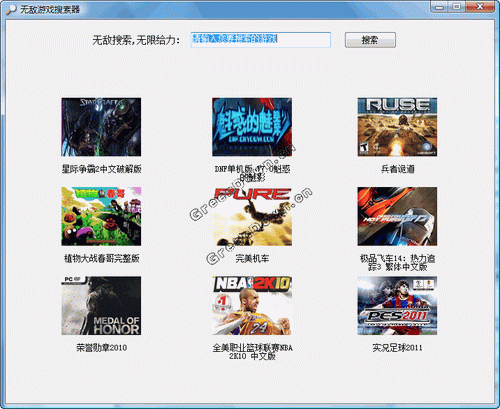Image resolution: width=500 pixels, height=409 pixels.
Task: Select the 植物大战春哥完整版 label
Action: click(101, 258)
